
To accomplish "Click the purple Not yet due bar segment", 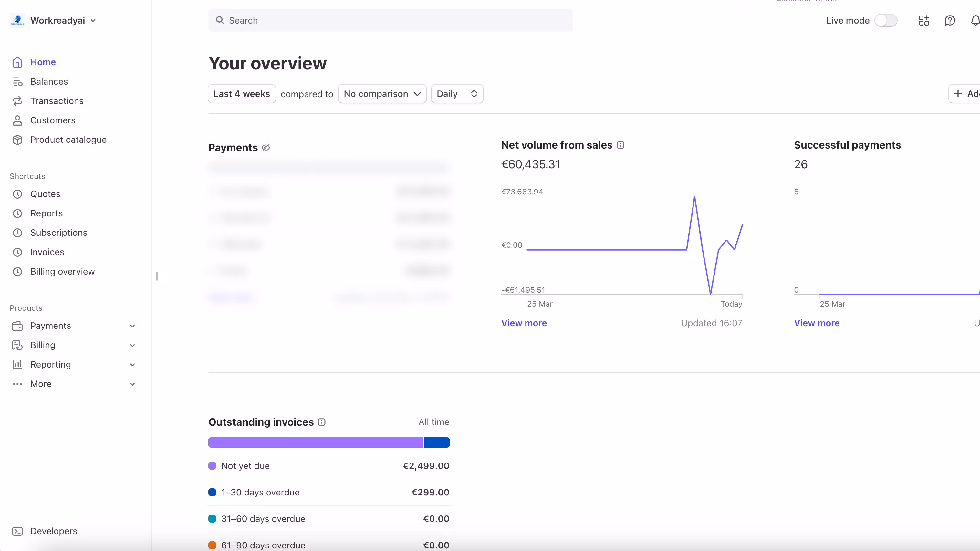I will (315, 442).
